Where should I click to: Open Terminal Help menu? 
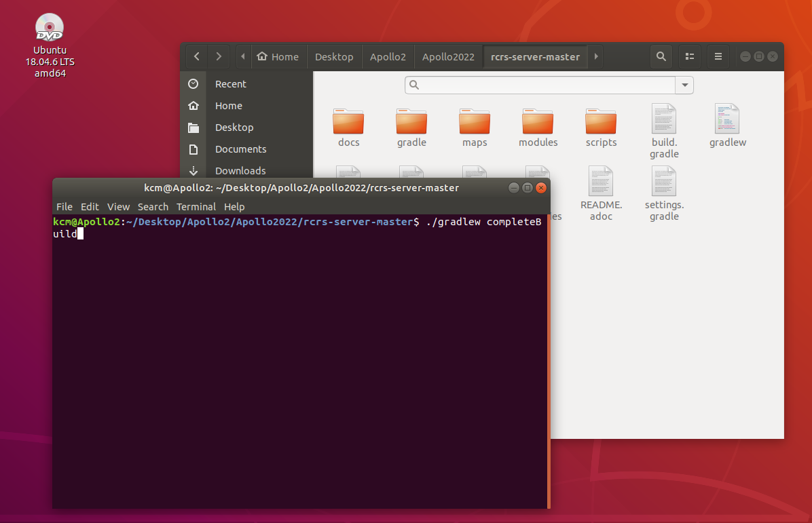click(234, 206)
